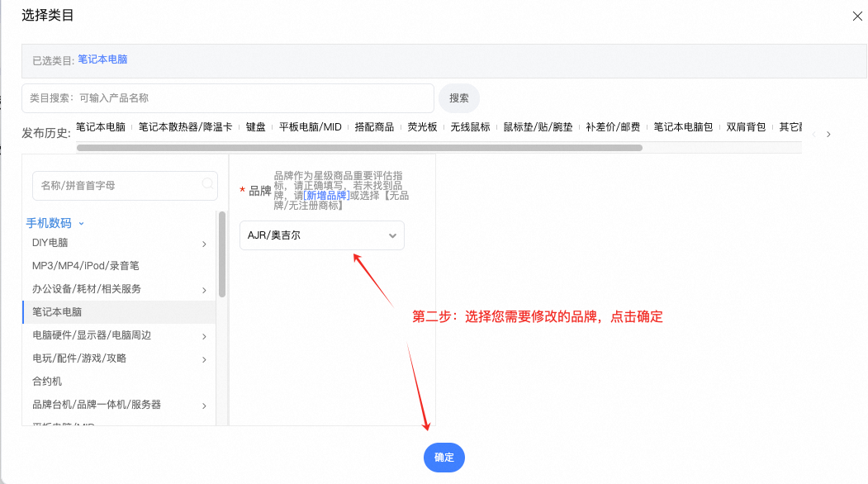Focus the 类目搜索 product name field
The image size is (868, 484).
(227, 98)
